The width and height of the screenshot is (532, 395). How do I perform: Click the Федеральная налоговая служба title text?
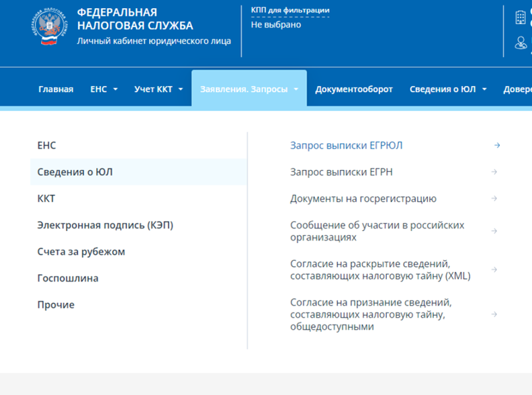[x=135, y=19]
